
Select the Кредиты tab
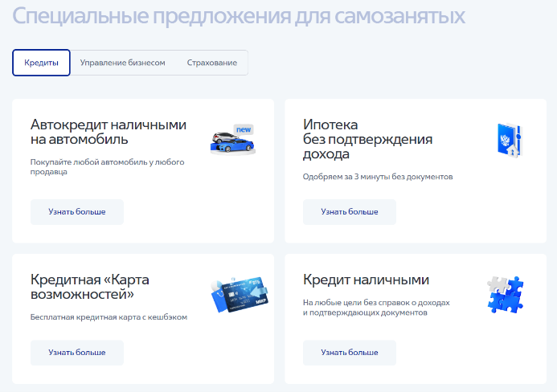tap(41, 63)
